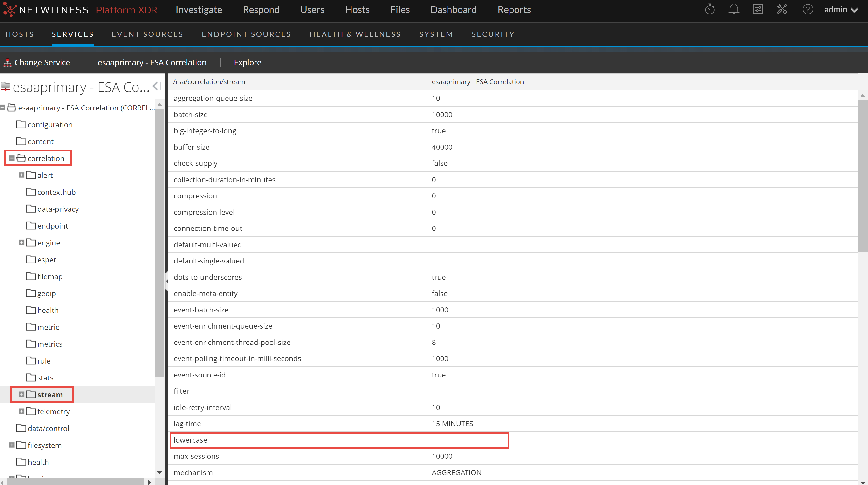
Task: Switch to the SYSTEM tab
Action: click(x=436, y=34)
